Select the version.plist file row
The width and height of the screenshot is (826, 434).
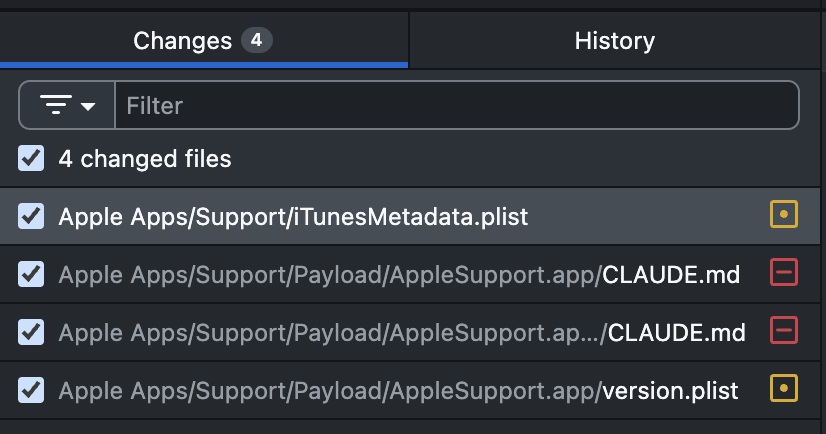(x=410, y=390)
